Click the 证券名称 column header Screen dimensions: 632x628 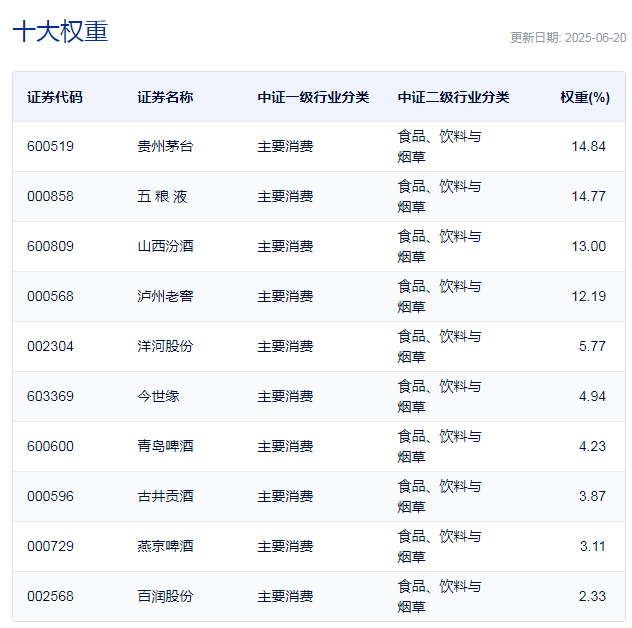(165, 97)
